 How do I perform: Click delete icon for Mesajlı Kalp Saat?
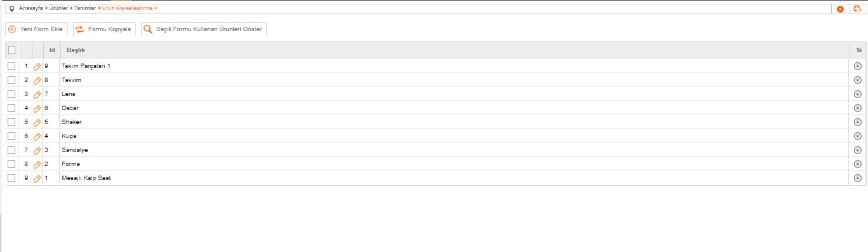point(857,178)
